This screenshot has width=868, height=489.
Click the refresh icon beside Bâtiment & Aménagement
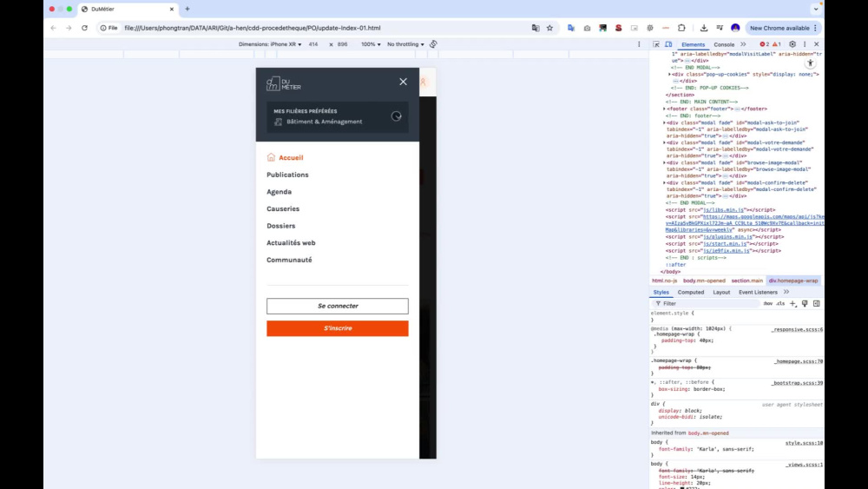point(397,116)
